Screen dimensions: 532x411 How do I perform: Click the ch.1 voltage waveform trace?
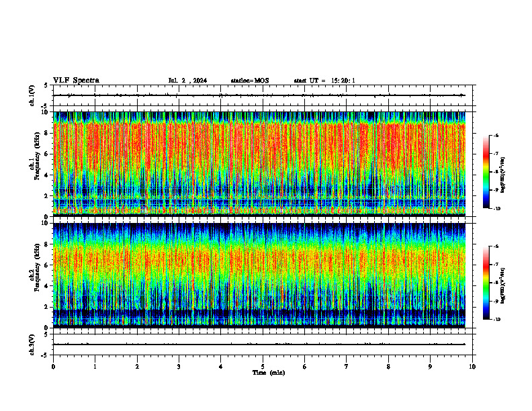(x=259, y=95)
